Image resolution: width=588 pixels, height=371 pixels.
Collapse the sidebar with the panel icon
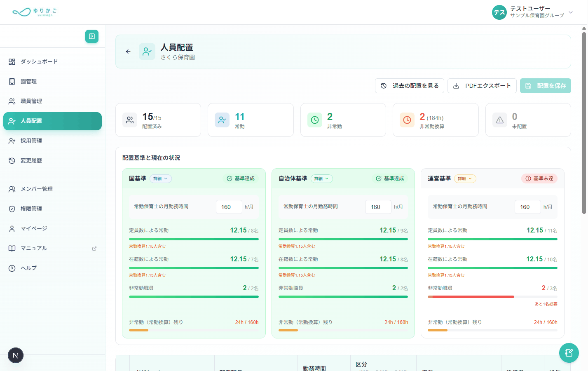click(x=92, y=36)
